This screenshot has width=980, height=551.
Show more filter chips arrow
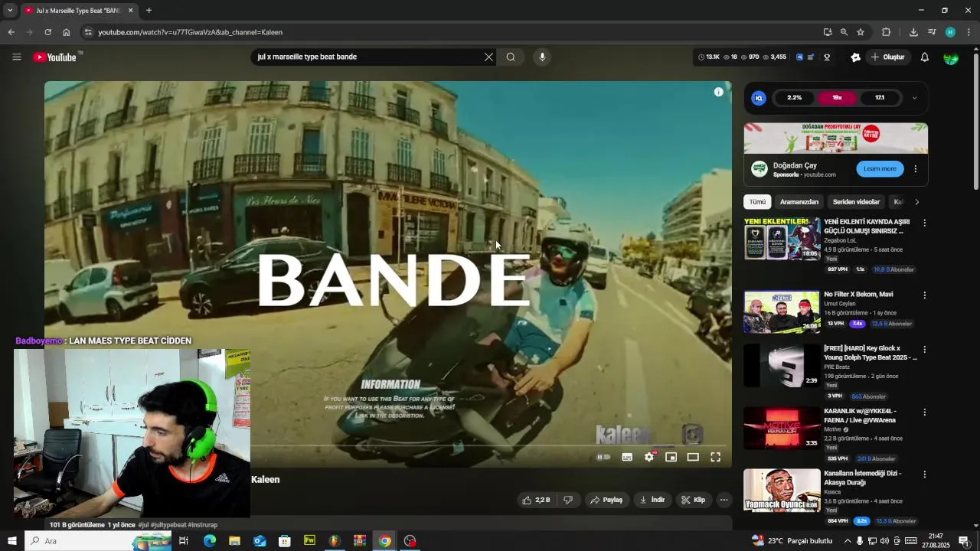click(x=916, y=202)
